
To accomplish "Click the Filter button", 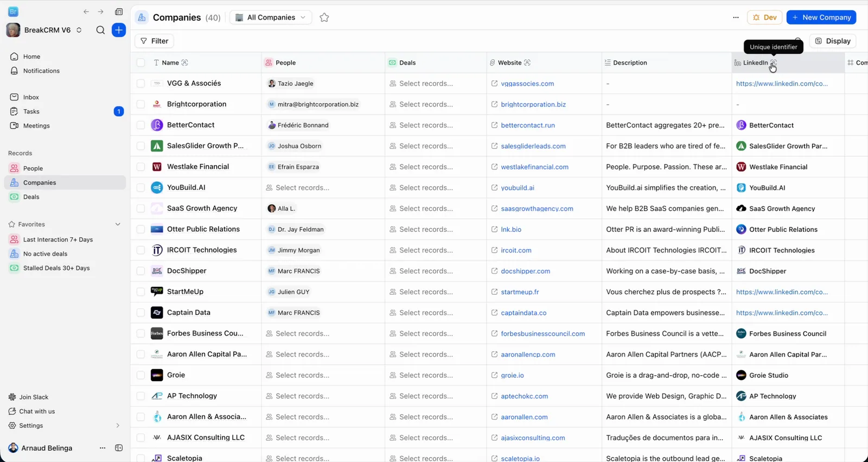I will [x=154, y=41].
